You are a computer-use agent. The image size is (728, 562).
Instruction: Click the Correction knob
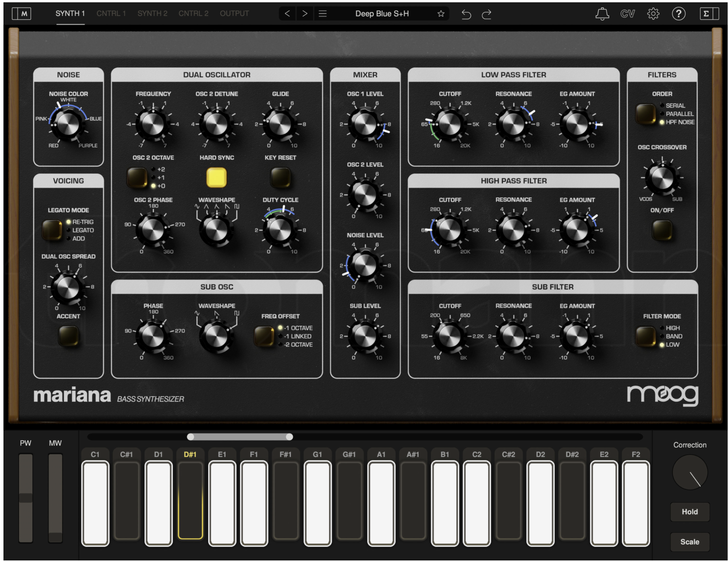[x=690, y=472]
